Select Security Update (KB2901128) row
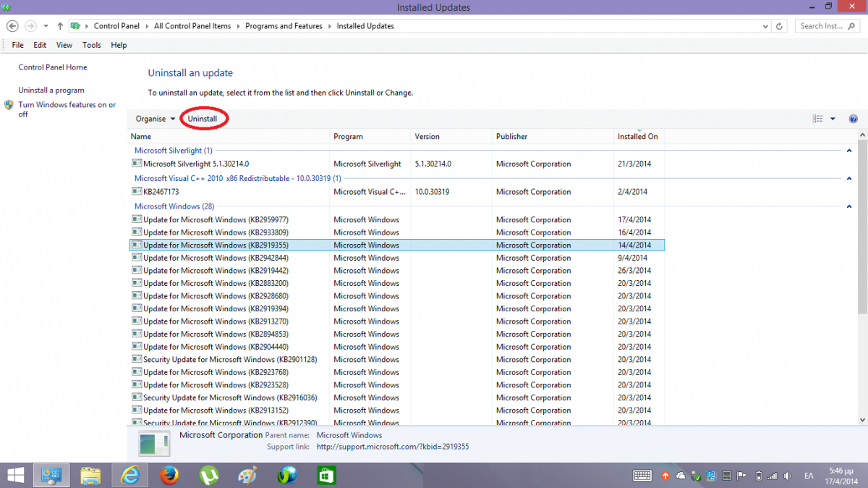The width and height of the screenshot is (868, 488). coord(396,359)
